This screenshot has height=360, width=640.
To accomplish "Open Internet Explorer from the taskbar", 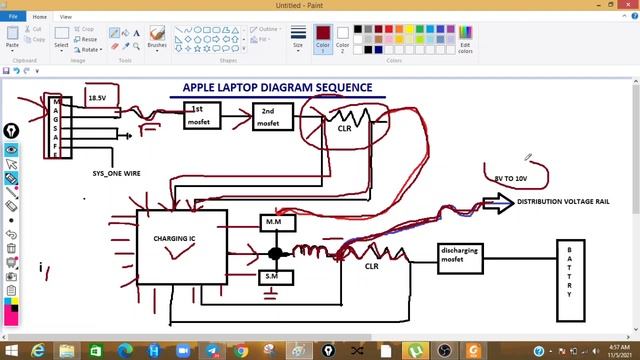I will pos(39,351).
